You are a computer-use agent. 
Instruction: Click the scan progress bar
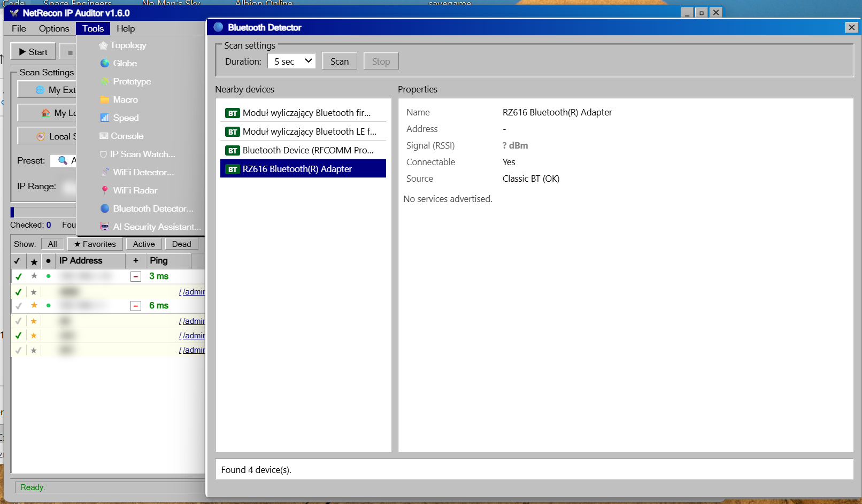43,212
